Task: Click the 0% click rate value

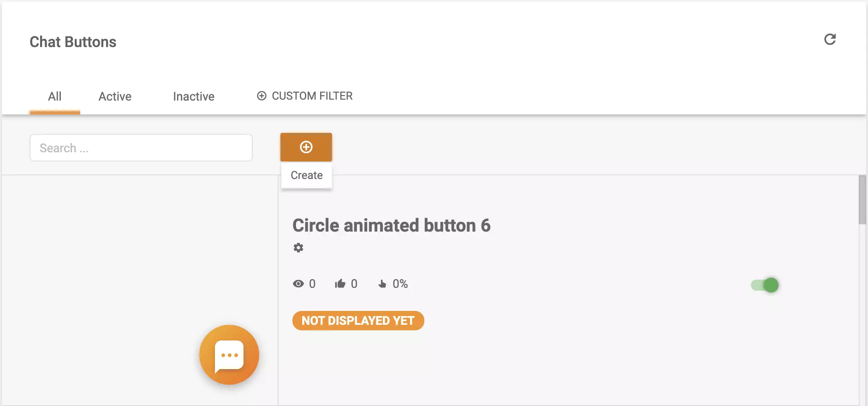Action: point(400,284)
